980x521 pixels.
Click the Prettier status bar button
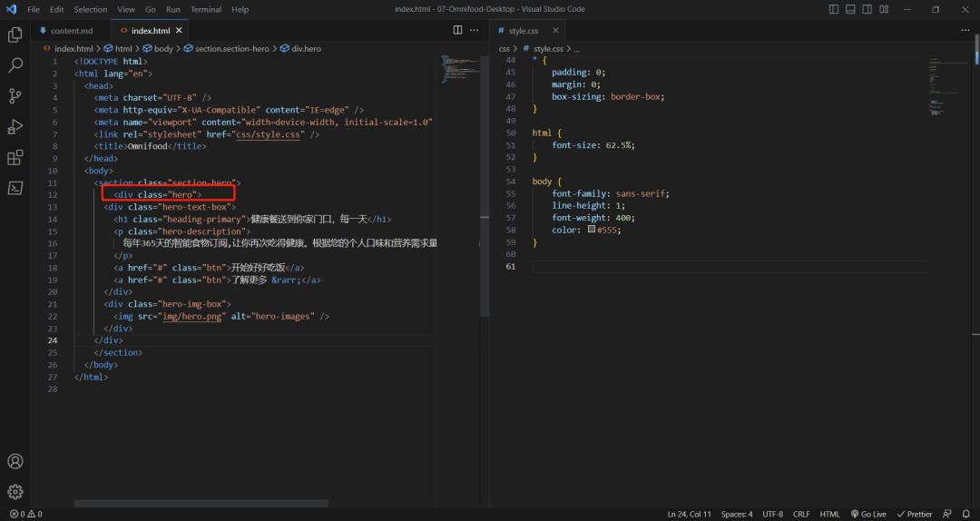(914, 514)
